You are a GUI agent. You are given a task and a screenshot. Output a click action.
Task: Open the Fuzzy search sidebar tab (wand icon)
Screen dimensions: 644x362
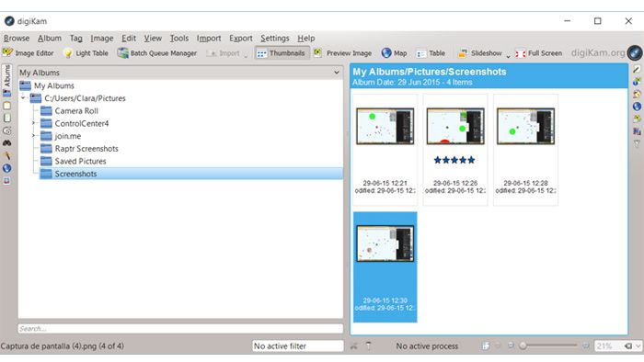7,155
